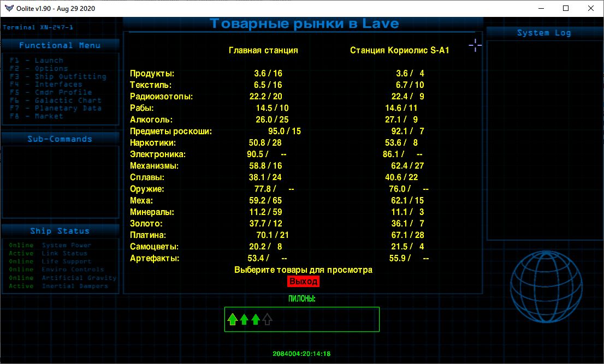604x364 pixels.
Task: Open F6 - Galactic Chart entry
Action: [55, 100]
